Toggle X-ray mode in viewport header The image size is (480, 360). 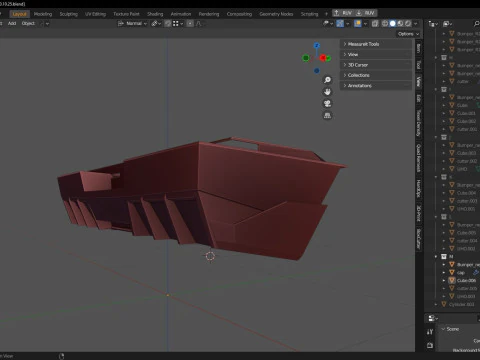(375, 24)
